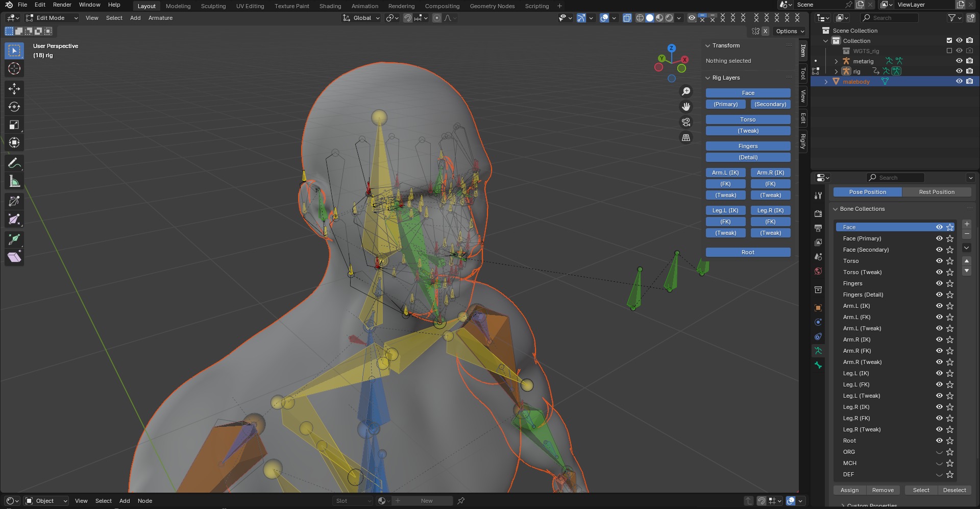Expand the metarig item in outliner
The height and width of the screenshot is (509, 980).
(836, 61)
